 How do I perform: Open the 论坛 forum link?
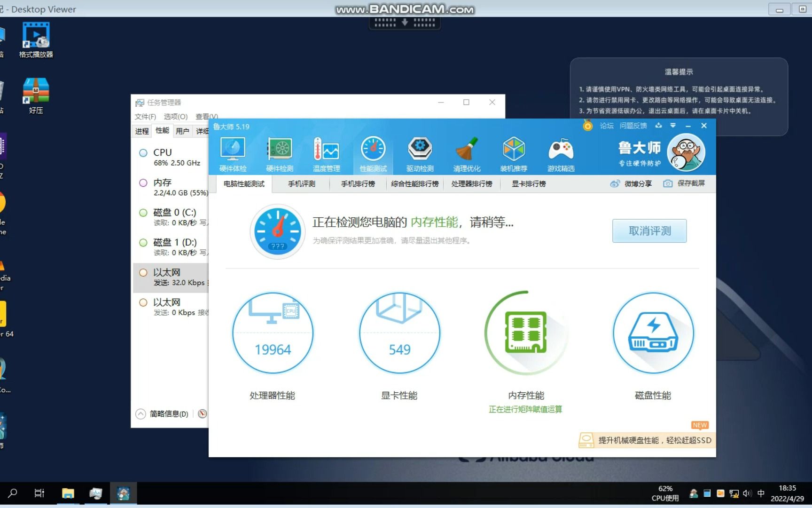pos(606,126)
